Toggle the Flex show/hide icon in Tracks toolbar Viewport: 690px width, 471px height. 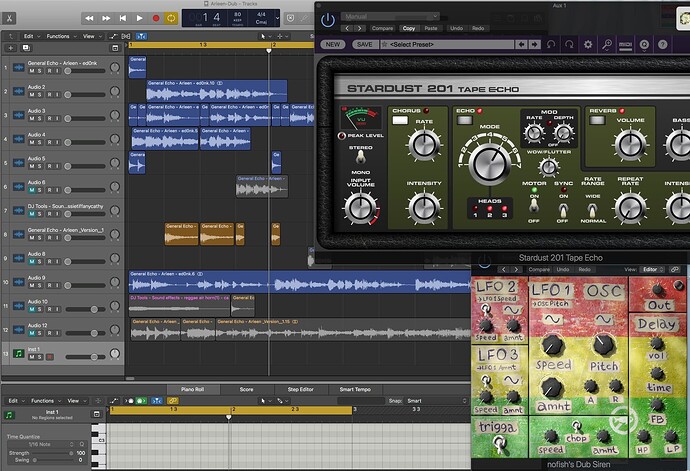pos(126,36)
